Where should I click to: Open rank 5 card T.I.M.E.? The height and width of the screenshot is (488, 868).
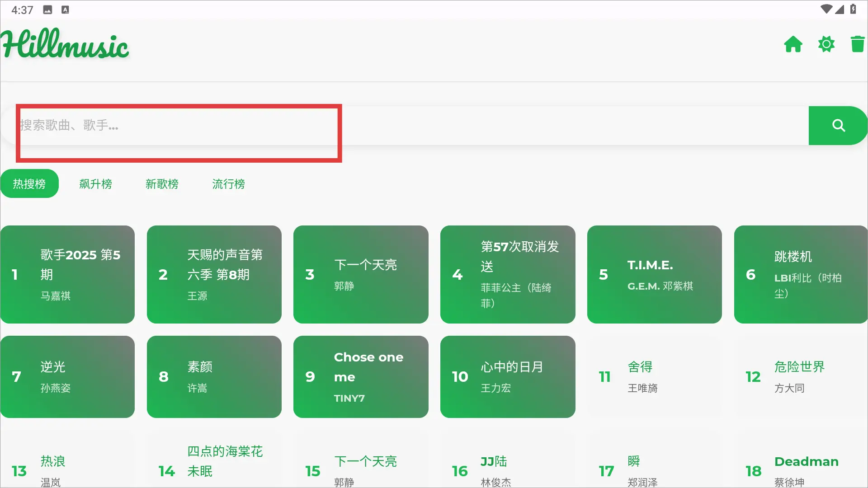coord(654,274)
